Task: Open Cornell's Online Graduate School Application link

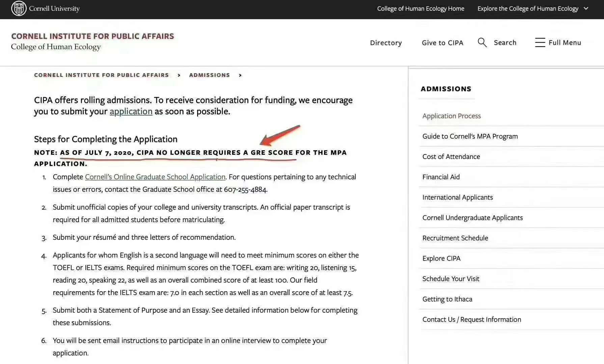Action: 155,177
